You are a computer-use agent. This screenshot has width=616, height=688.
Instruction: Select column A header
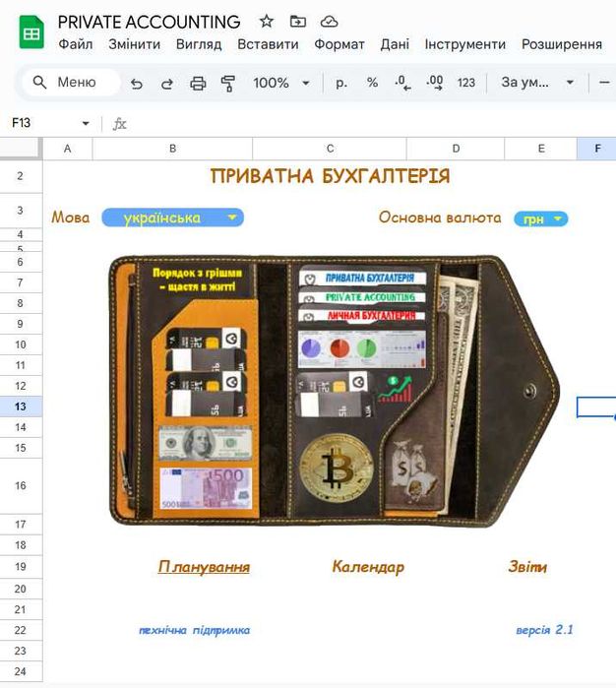(68, 149)
